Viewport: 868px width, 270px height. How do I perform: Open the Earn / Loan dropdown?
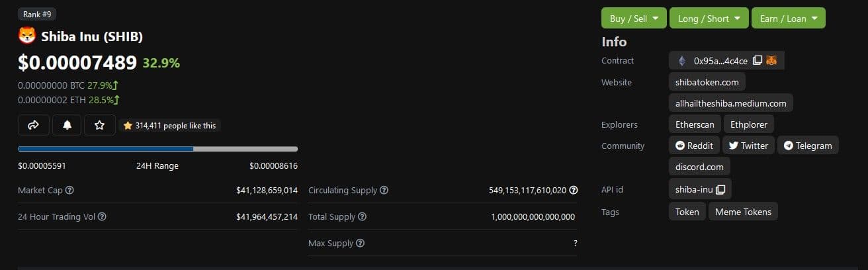coord(788,19)
